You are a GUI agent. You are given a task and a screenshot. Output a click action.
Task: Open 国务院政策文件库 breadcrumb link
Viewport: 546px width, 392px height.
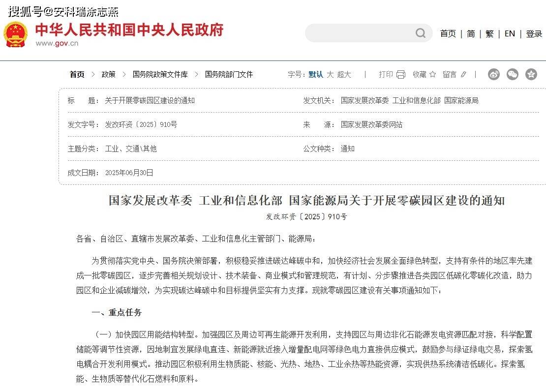point(160,74)
